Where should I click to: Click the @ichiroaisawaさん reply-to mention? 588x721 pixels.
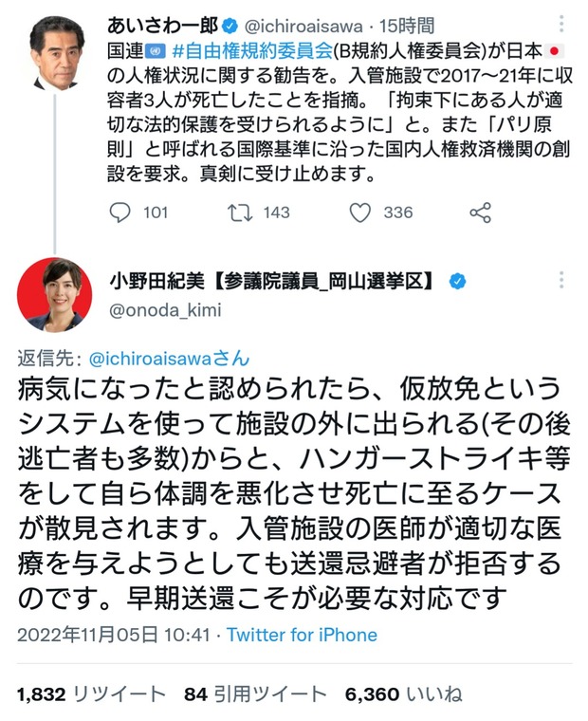pyautogui.click(x=170, y=358)
